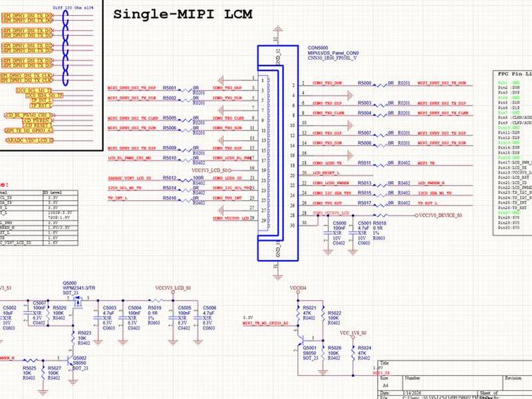
Task: Click the ground symbol on connector pin 1
Action: pyautogui.click(x=221, y=80)
